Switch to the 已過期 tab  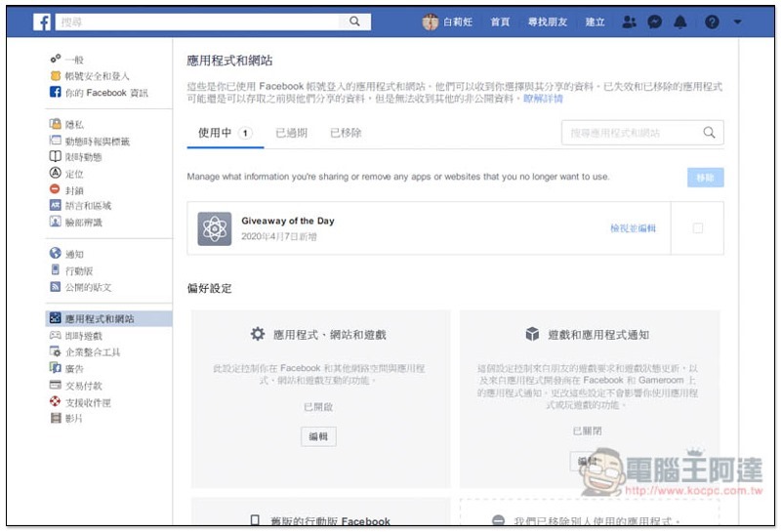pyautogui.click(x=291, y=133)
